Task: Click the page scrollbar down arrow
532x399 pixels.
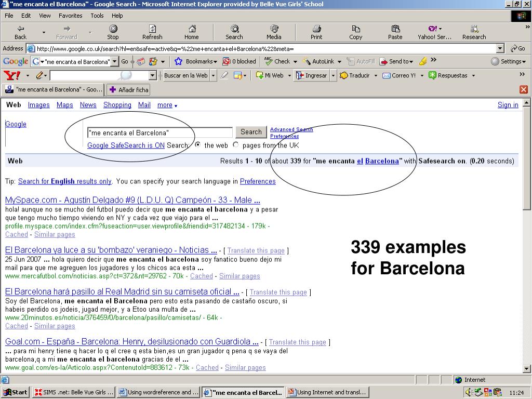Action: [527, 368]
